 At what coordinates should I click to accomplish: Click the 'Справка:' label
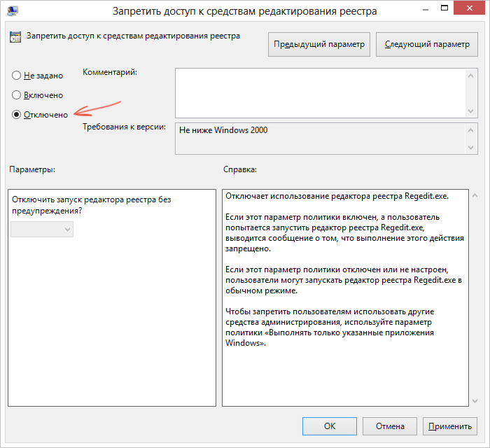239,169
